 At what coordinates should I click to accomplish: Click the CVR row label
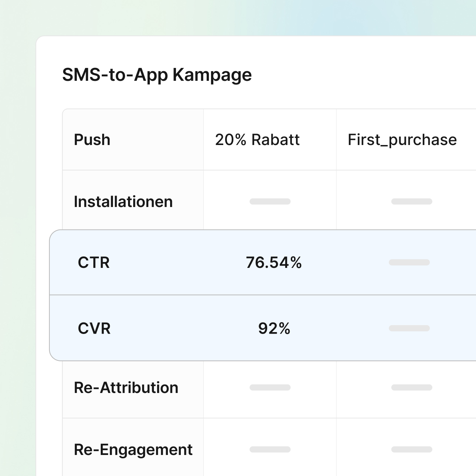tap(94, 328)
